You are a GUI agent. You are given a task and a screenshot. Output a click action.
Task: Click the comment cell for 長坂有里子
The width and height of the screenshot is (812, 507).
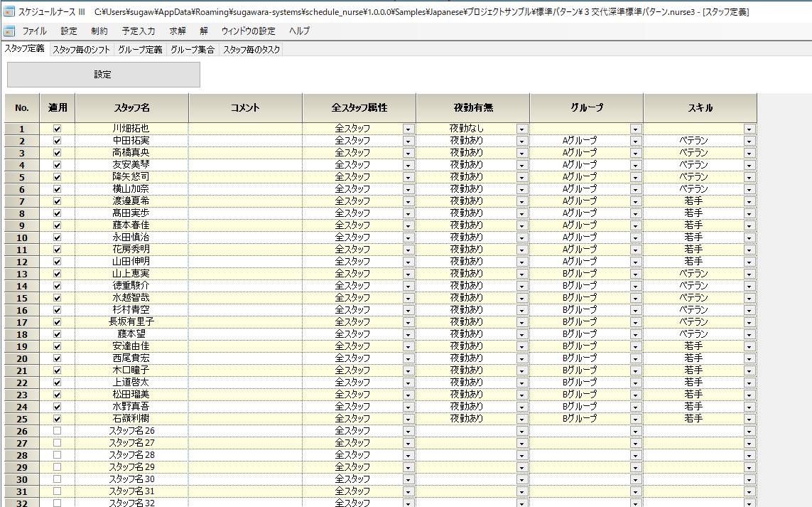pos(246,322)
